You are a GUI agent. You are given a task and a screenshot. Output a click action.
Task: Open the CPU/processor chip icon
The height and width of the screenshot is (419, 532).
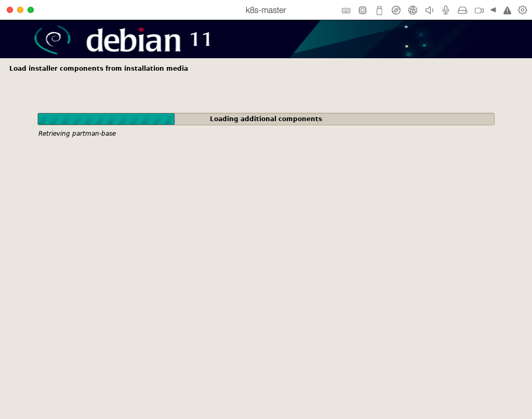tap(362, 10)
